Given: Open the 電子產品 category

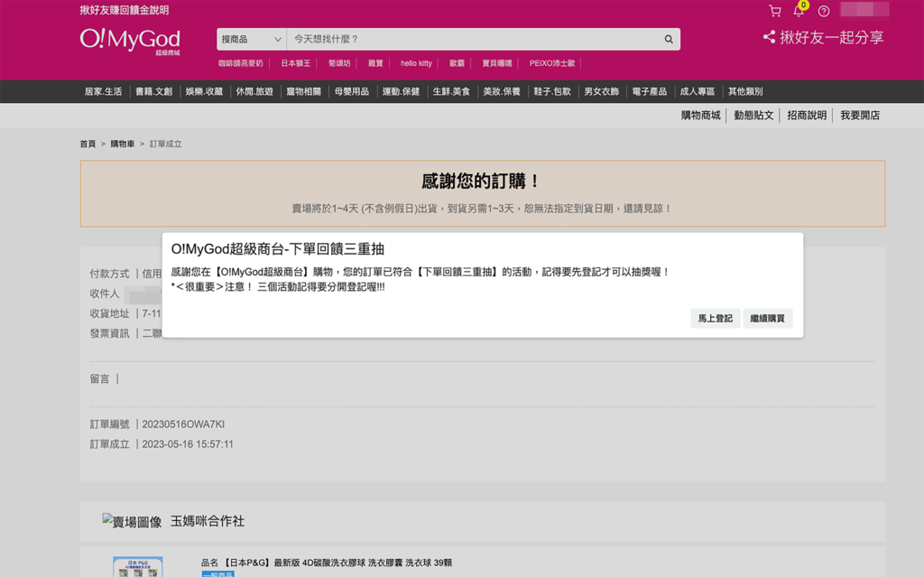Looking at the screenshot, I should click(x=649, y=91).
